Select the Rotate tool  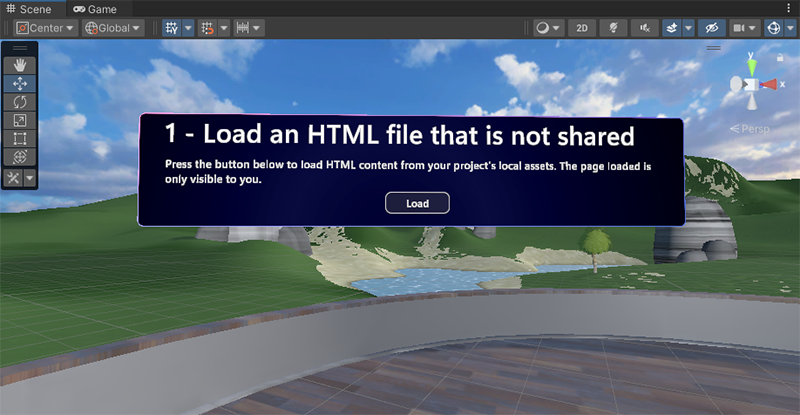tap(20, 102)
